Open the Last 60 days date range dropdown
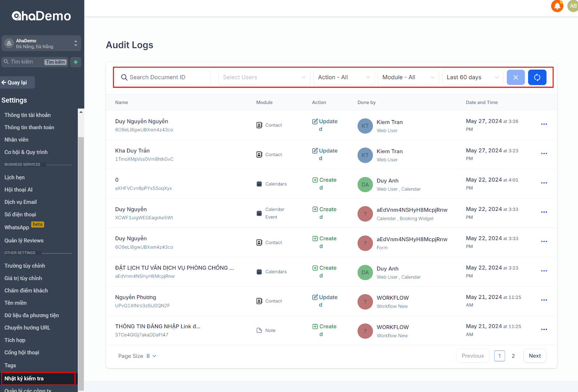 tap(473, 77)
